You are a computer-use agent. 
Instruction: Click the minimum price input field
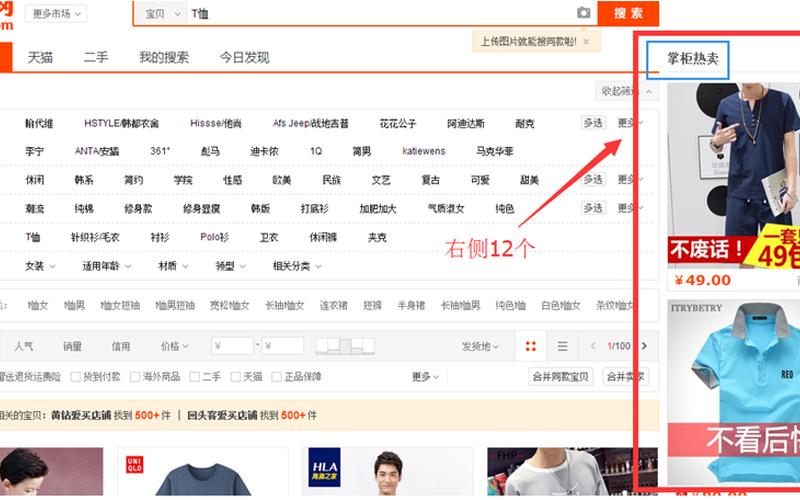pyautogui.click(x=233, y=346)
